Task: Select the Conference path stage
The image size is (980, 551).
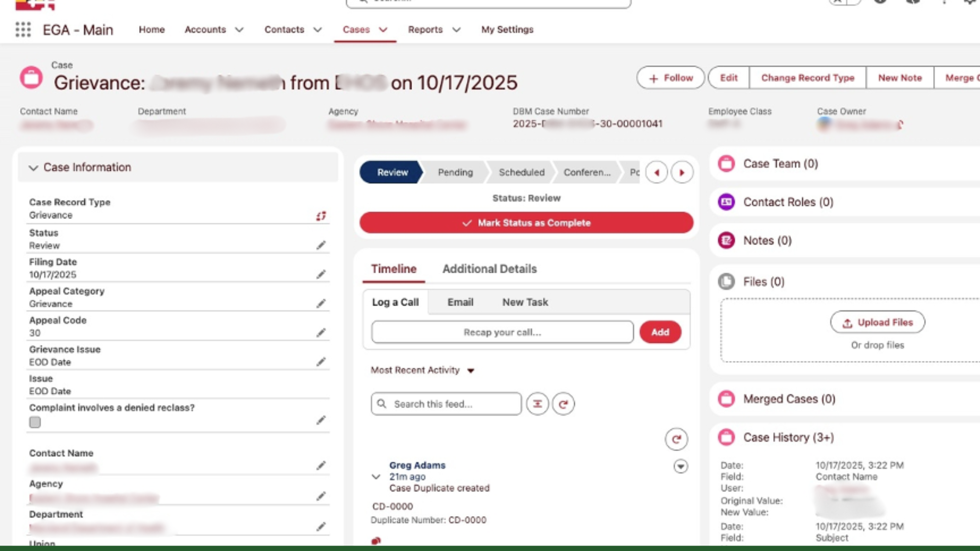Action: point(587,172)
